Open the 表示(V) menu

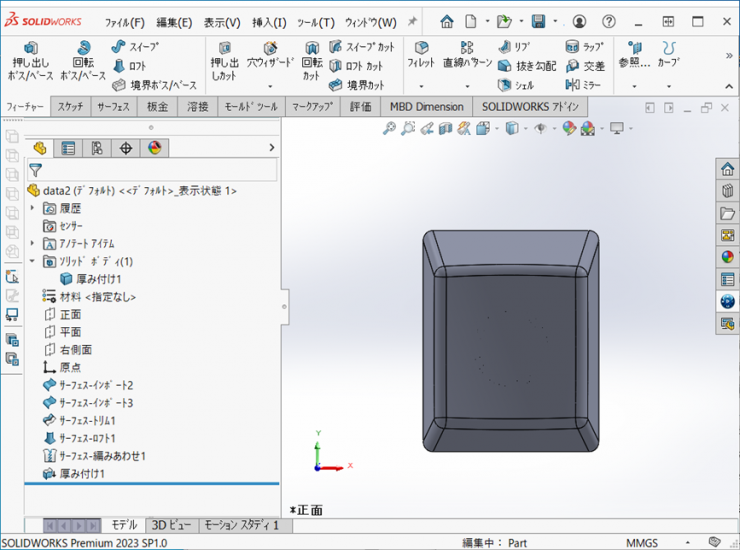(x=222, y=22)
